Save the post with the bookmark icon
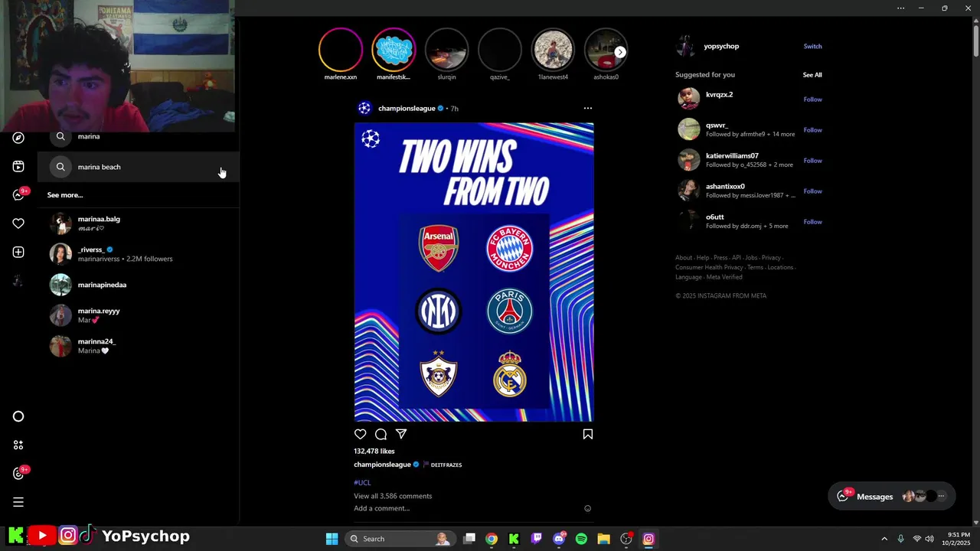This screenshot has height=551, width=980. click(588, 434)
